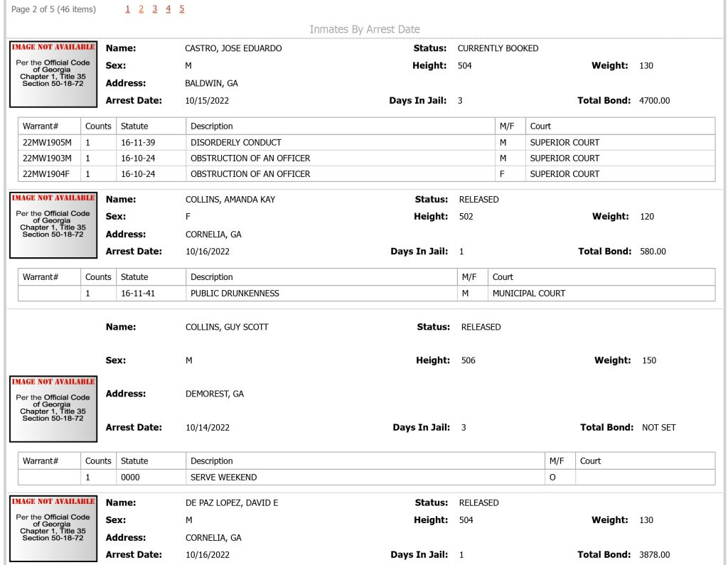The image size is (728, 565).
Task: Click the SERVE WEEKEND charge row
Action: coord(366,478)
